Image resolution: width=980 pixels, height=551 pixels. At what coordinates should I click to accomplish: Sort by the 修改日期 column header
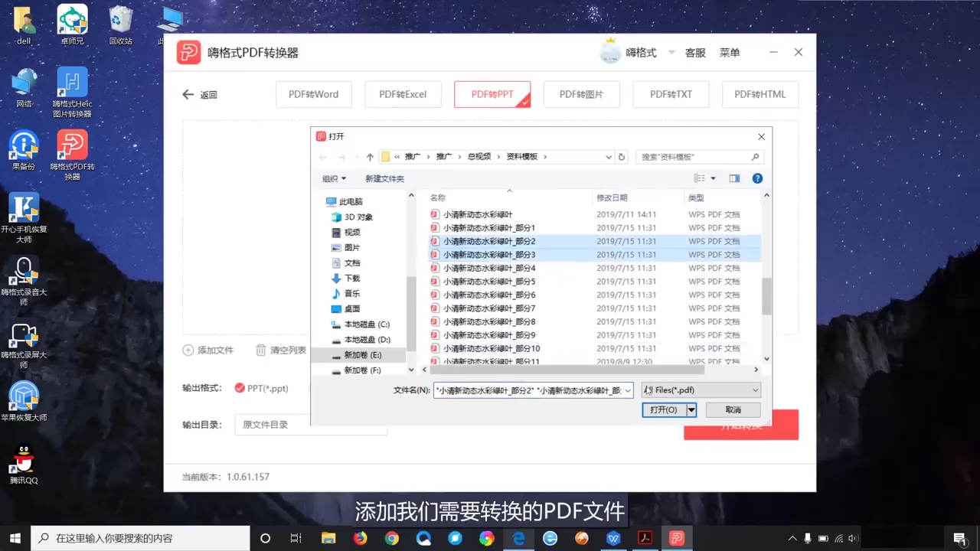(x=612, y=197)
